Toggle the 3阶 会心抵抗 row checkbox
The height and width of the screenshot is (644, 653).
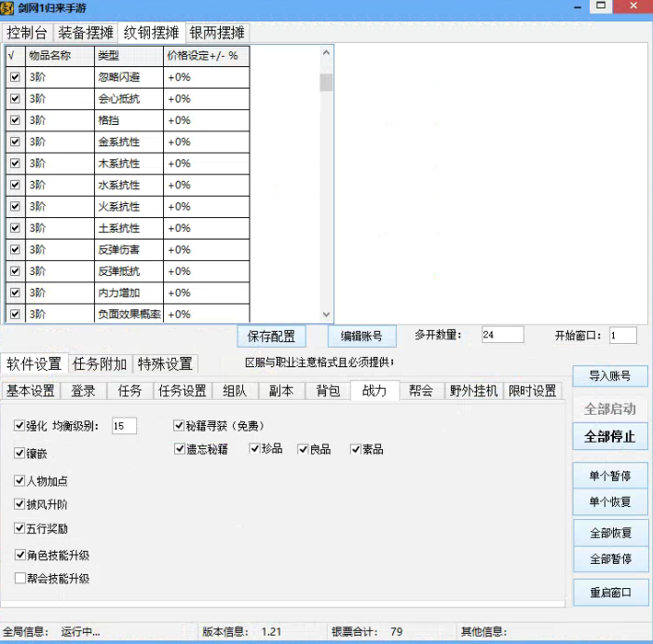point(16,99)
